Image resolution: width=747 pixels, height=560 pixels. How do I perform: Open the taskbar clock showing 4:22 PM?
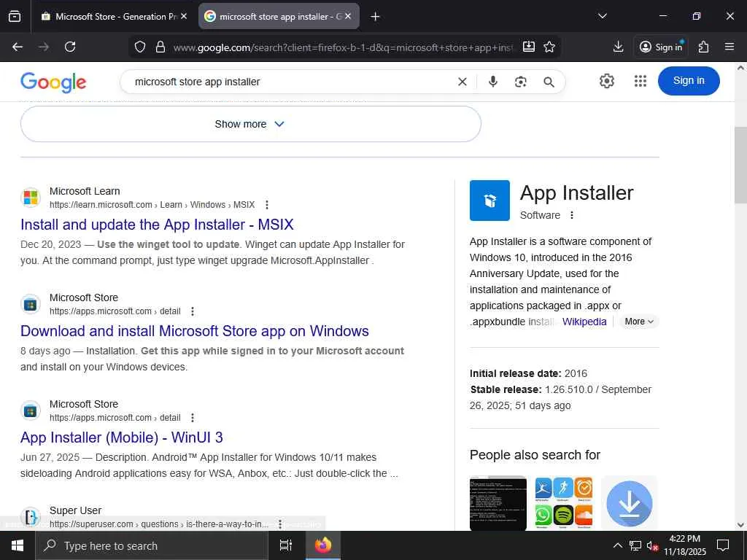tap(684, 545)
